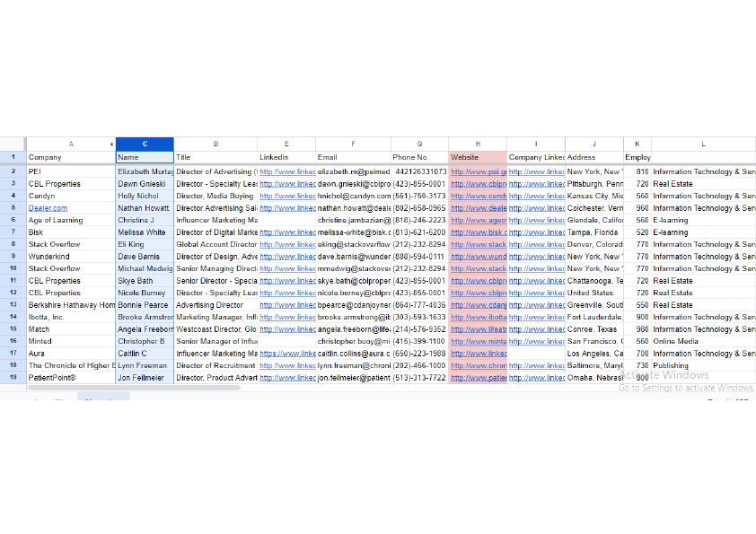Select row 5 by clicking its row number

pyautogui.click(x=11, y=207)
